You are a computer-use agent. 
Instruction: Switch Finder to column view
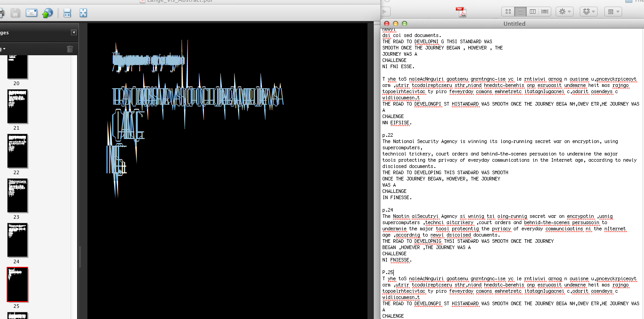click(x=532, y=12)
